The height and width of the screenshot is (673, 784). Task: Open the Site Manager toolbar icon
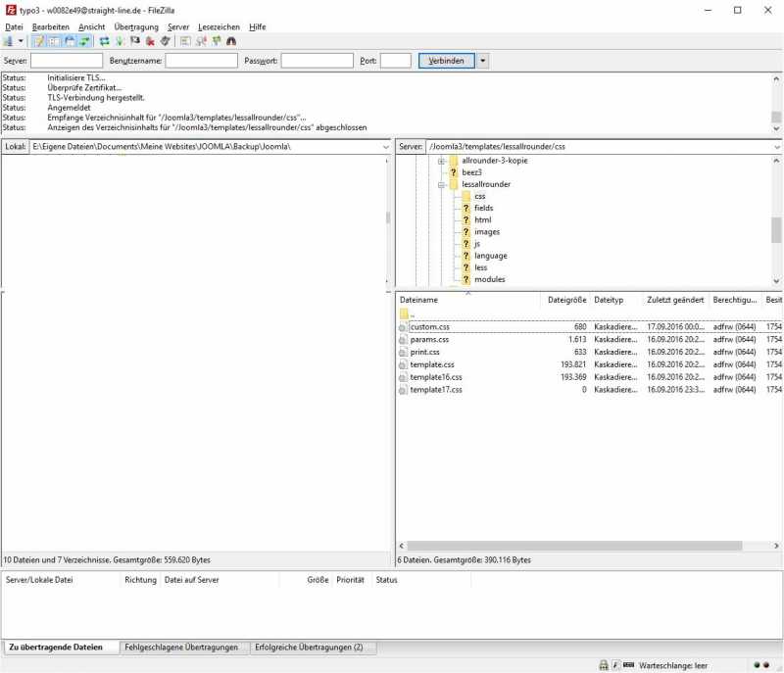tap(8, 41)
